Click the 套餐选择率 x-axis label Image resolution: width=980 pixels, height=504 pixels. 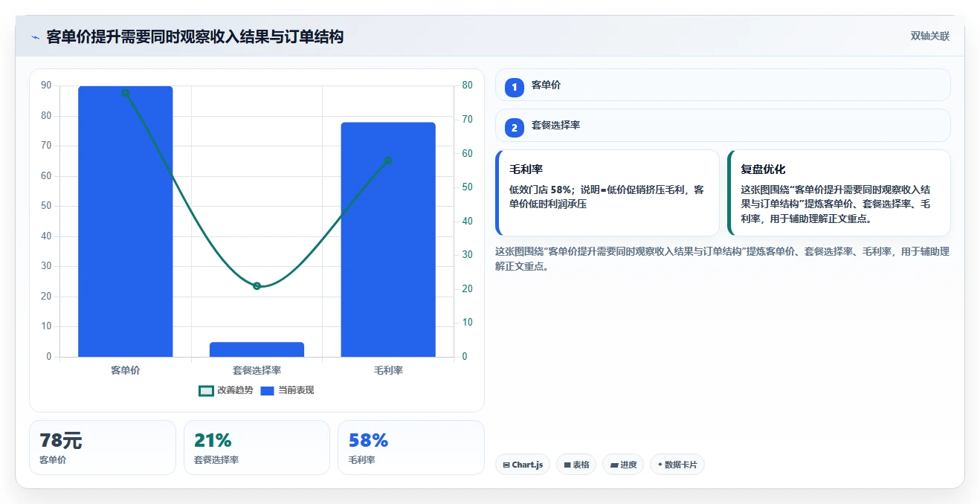(x=257, y=370)
